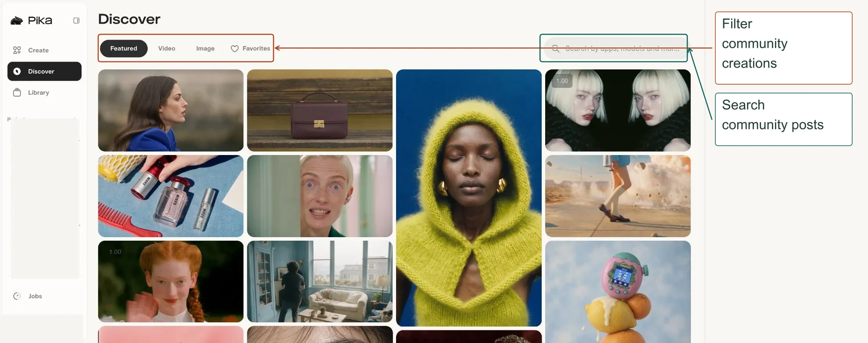Click the Discover compass icon in the sidebar
Screen dimensions: 868x343
coord(17,71)
